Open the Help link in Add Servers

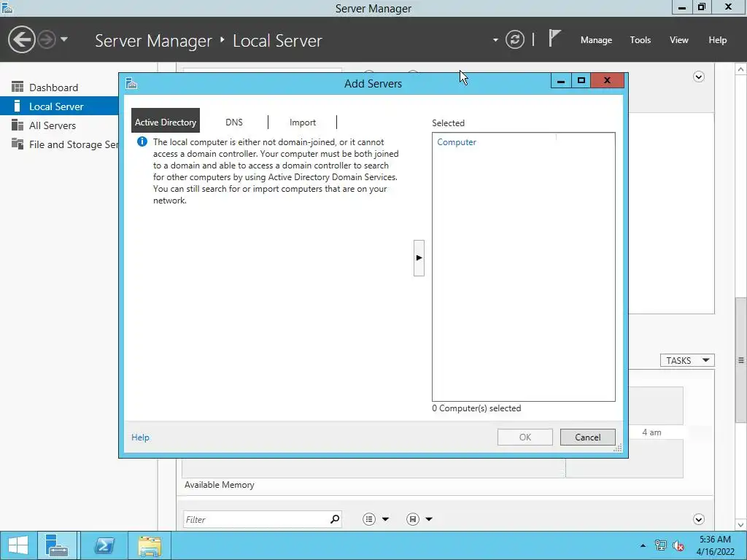click(140, 437)
